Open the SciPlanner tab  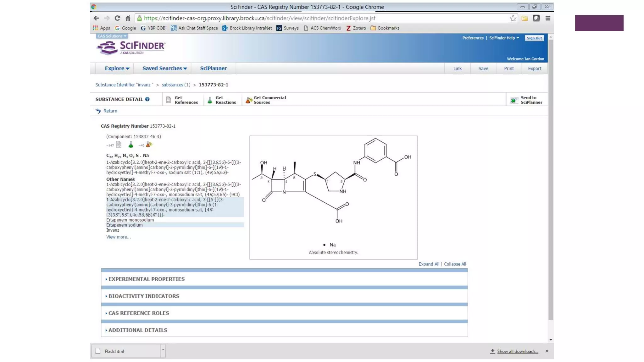213,68
